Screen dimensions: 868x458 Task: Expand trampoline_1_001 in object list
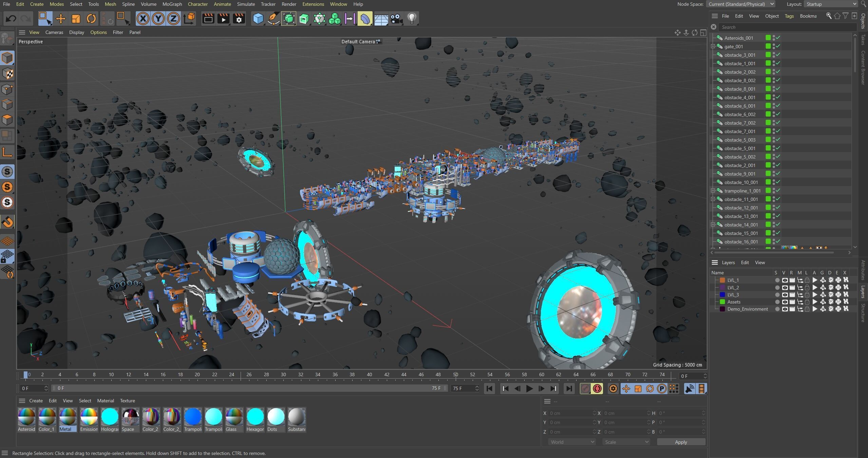tap(713, 191)
